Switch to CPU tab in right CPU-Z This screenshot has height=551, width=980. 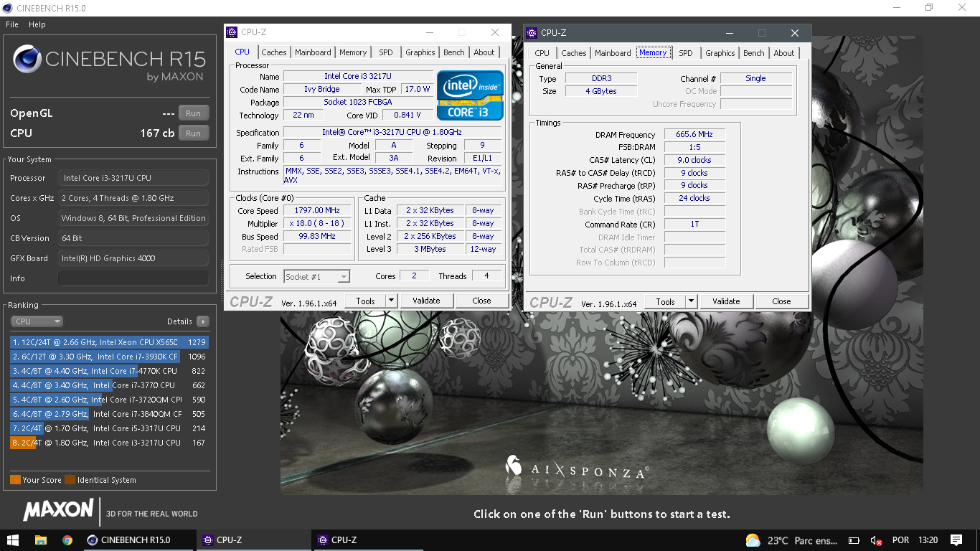pos(542,53)
